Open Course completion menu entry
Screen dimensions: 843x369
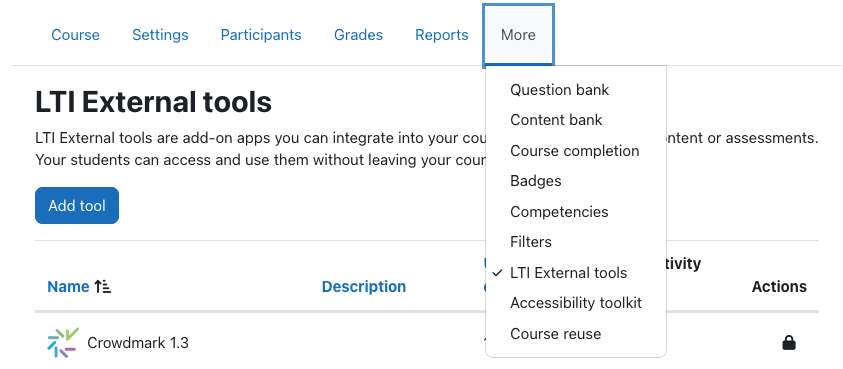(x=576, y=151)
